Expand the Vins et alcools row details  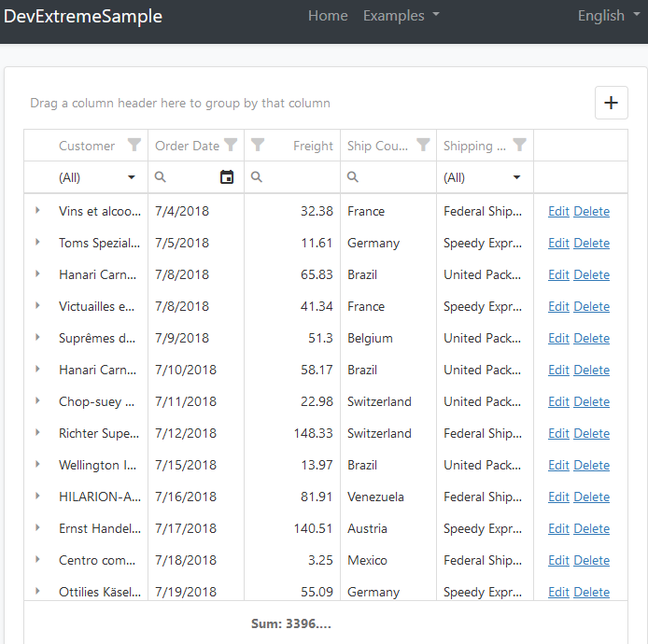(x=37, y=211)
